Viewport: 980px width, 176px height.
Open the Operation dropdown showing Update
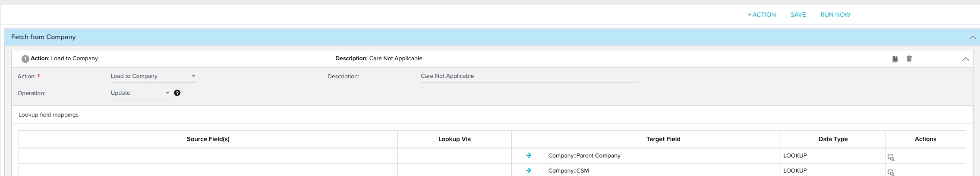(141, 93)
